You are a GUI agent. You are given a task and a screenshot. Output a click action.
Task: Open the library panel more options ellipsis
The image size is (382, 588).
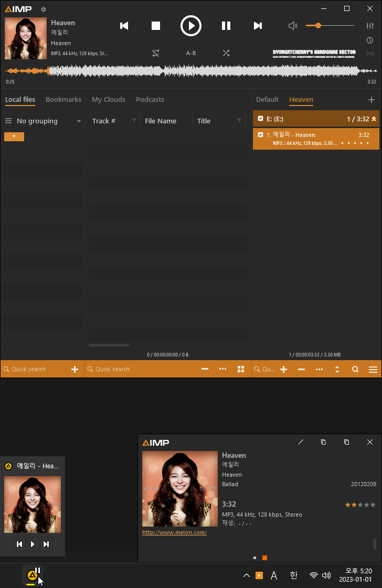click(x=222, y=370)
